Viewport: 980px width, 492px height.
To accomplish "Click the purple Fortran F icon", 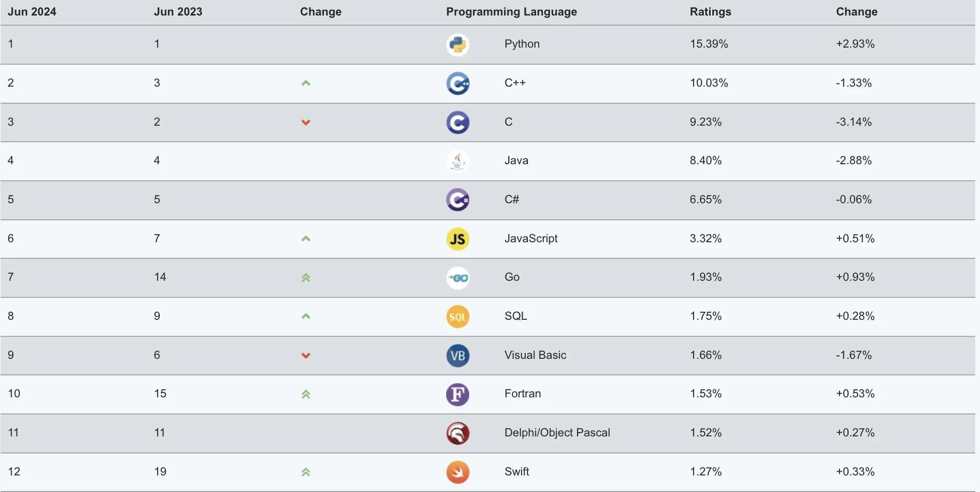I will tap(457, 395).
